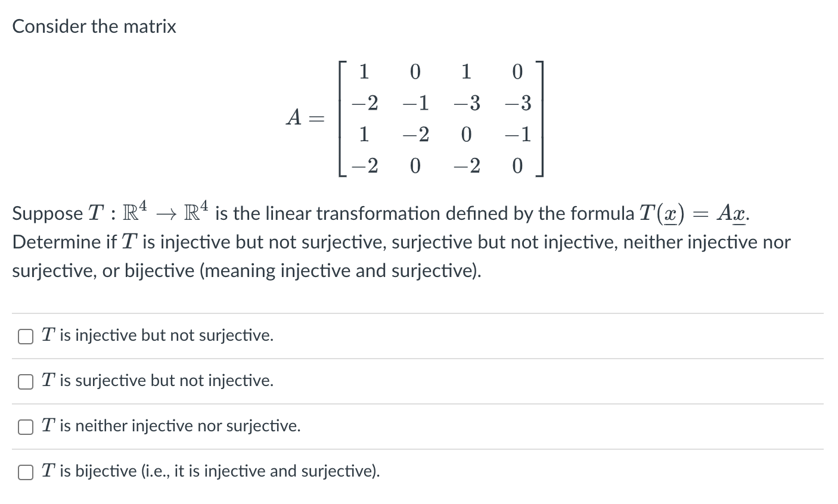The width and height of the screenshot is (838, 504).
Task: Select the answer row stating T is neither injective nor surjective
Action: 170,427
